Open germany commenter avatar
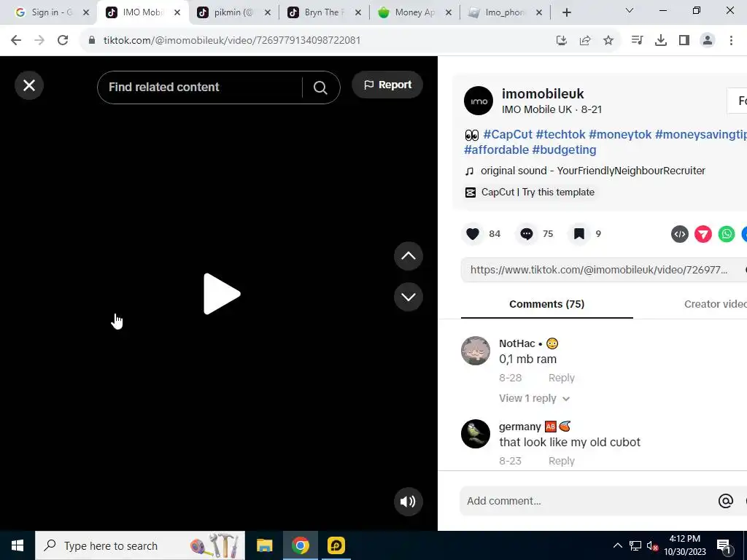747x560 pixels. click(x=476, y=434)
